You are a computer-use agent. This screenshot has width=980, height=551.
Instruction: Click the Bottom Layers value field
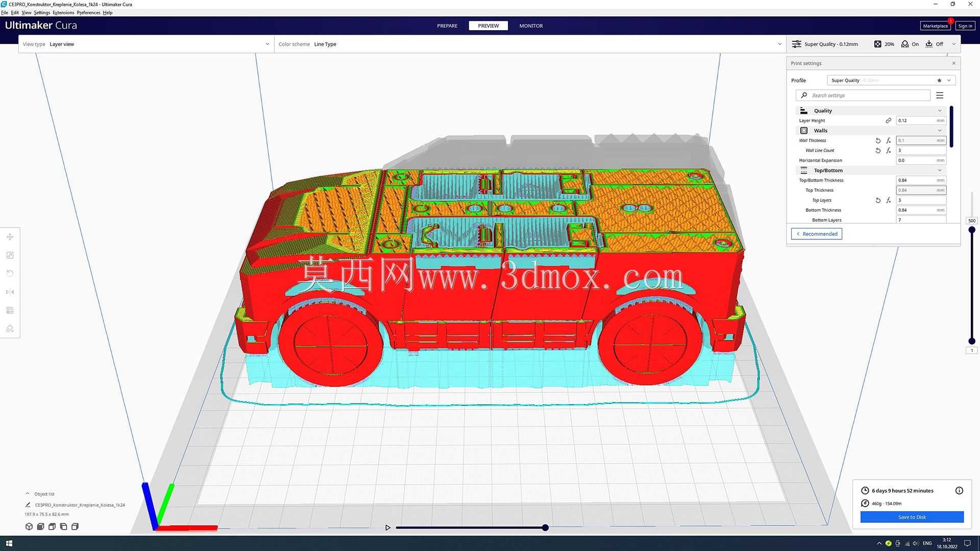[x=921, y=220]
